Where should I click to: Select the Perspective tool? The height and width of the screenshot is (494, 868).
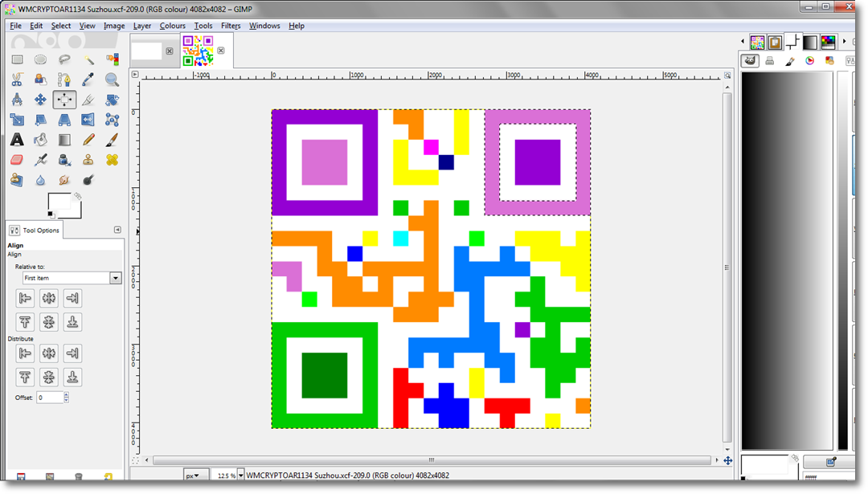[64, 120]
